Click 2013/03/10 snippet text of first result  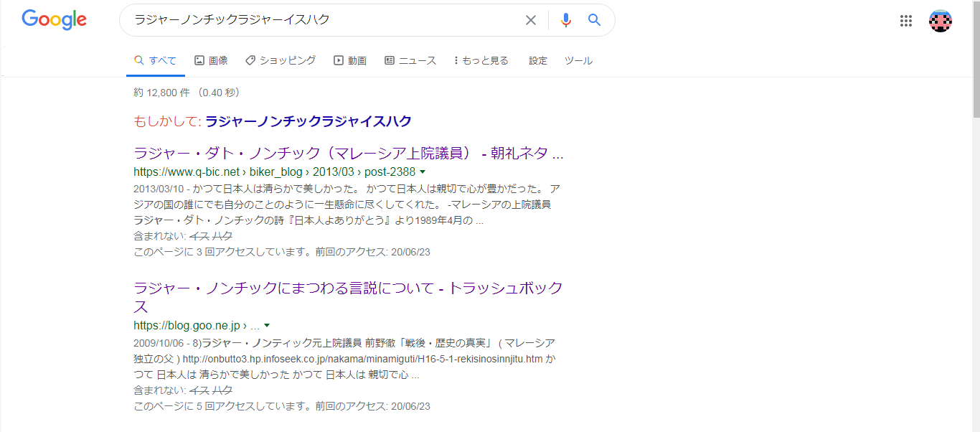click(x=347, y=205)
